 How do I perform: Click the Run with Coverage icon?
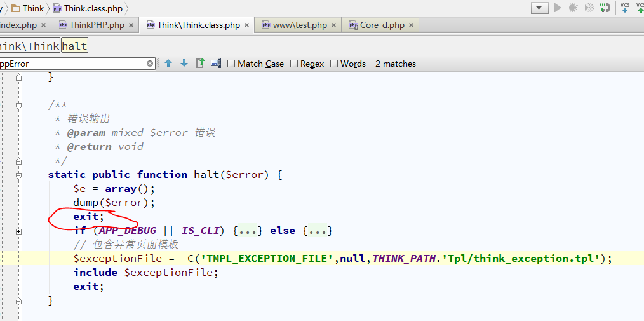tap(589, 8)
